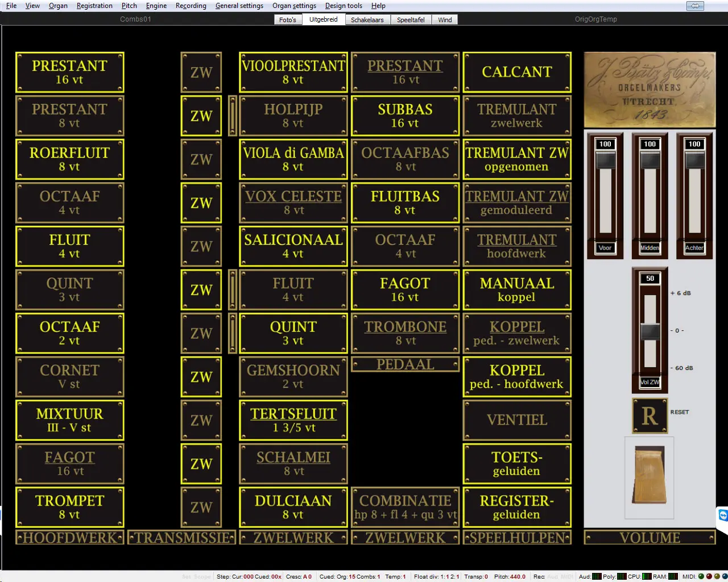This screenshot has height=582, width=728.
Task: Open the Organ settings menu
Action: click(x=294, y=6)
